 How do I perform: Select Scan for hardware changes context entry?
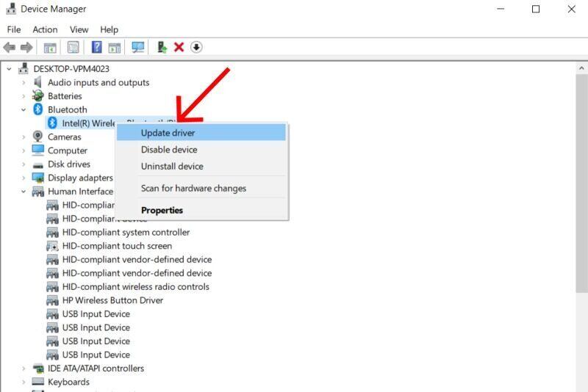tap(201, 188)
